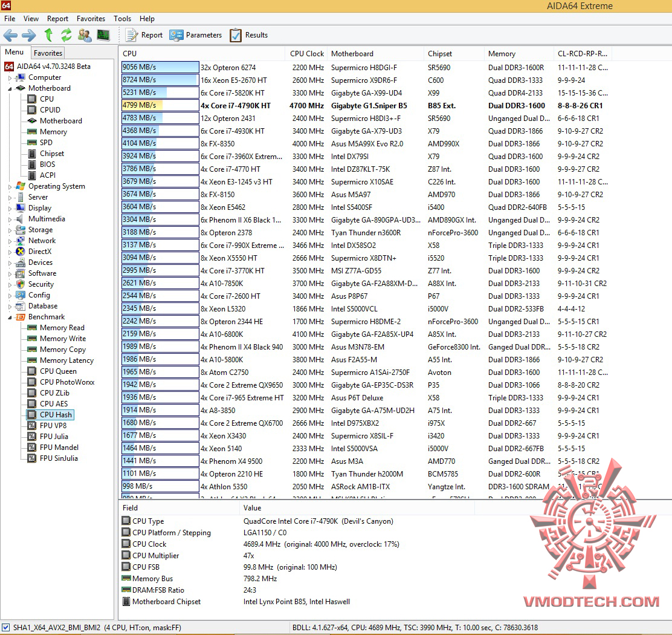This screenshot has height=635, width=672.
Task: Click the Back arrow toolbar icon
Action: click(x=10, y=35)
